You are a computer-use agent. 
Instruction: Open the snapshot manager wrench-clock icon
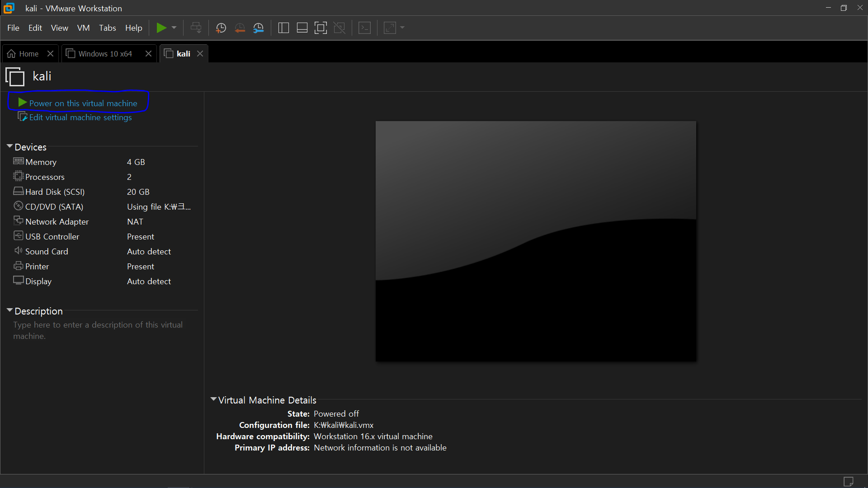259,28
